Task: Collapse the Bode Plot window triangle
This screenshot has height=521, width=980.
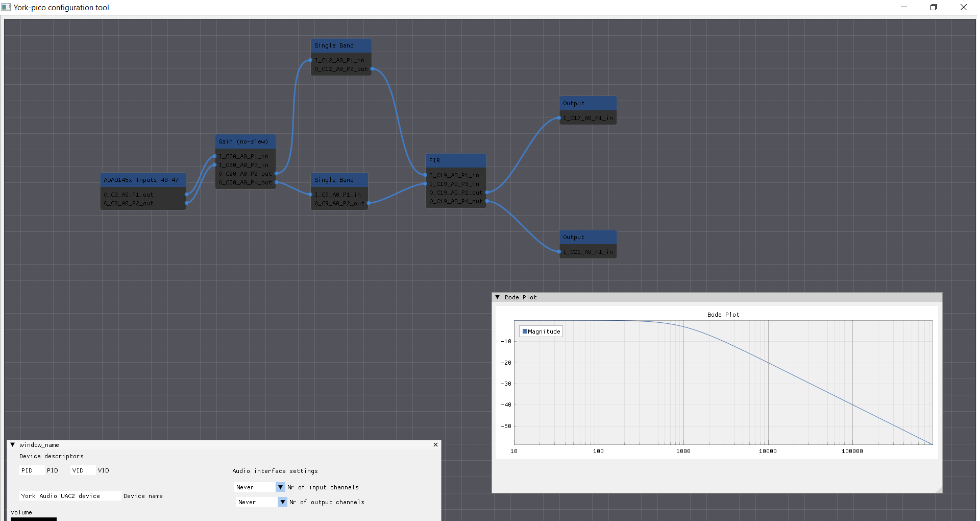Action: [x=497, y=297]
